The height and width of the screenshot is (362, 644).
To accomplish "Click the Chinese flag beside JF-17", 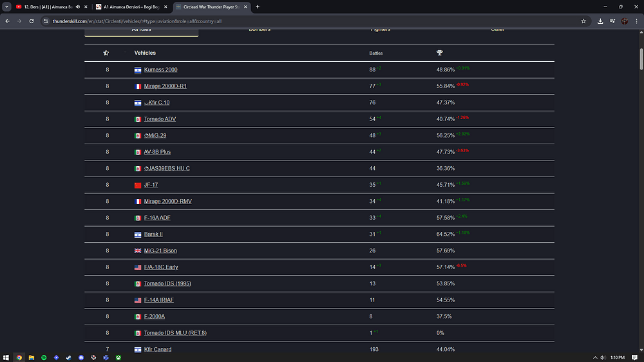I will click(138, 185).
